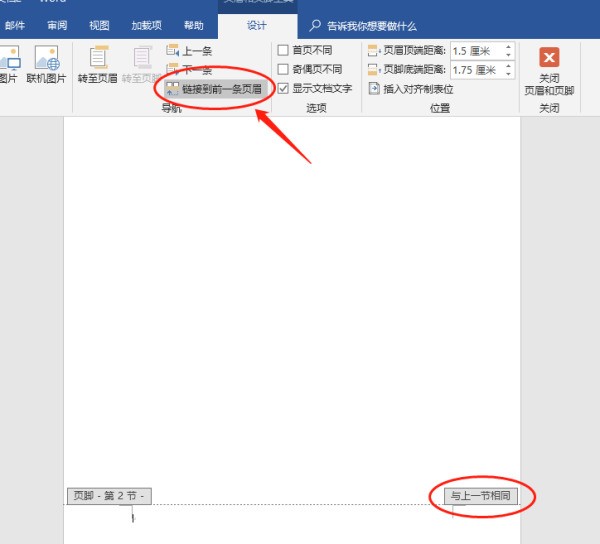This screenshot has height=544, width=600.
Task: Go to header (转至页眉)
Action: pyautogui.click(x=98, y=64)
